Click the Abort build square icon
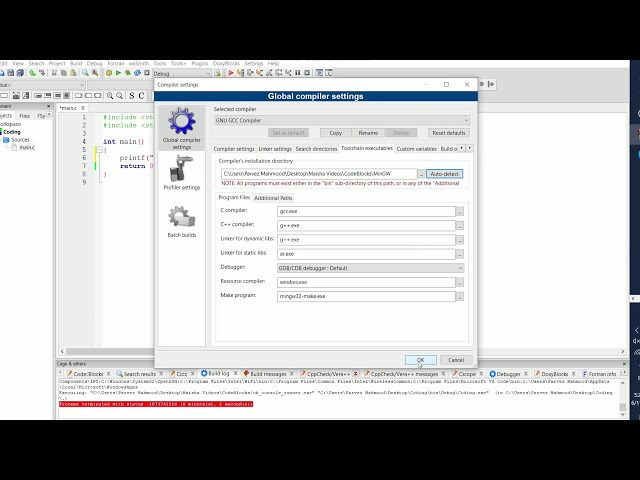The width and height of the screenshot is (640, 480). pos(147,73)
